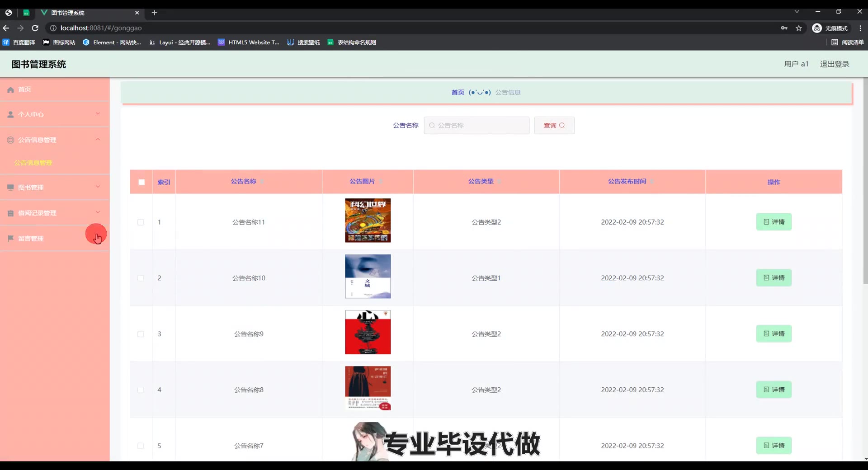Screen dimensions: 868x470
Task: Click the red book cover in row 3
Action: 368,332
